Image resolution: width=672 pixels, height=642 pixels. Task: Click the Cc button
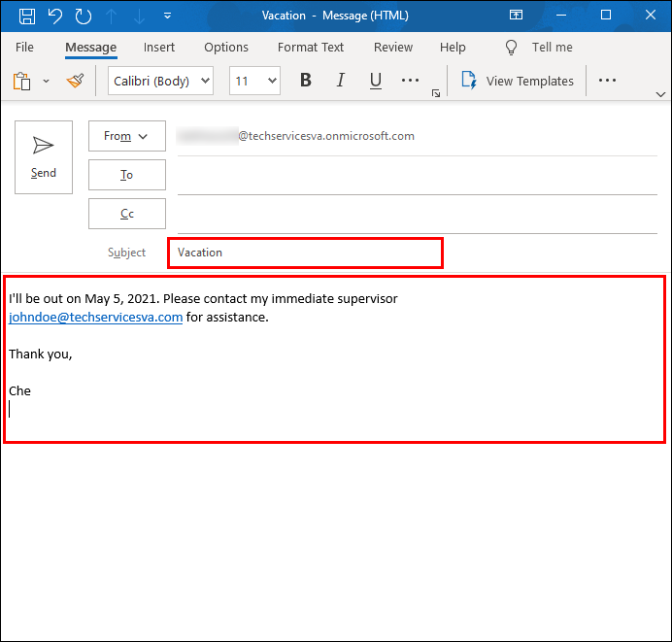(x=127, y=214)
